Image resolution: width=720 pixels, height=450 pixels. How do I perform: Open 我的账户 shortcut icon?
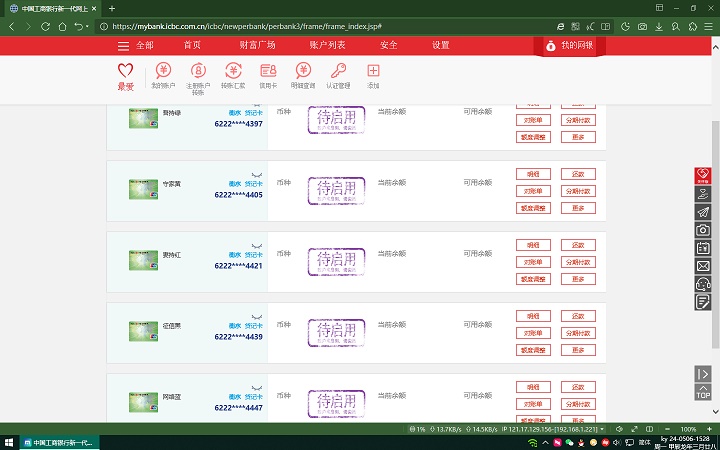(161, 75)
